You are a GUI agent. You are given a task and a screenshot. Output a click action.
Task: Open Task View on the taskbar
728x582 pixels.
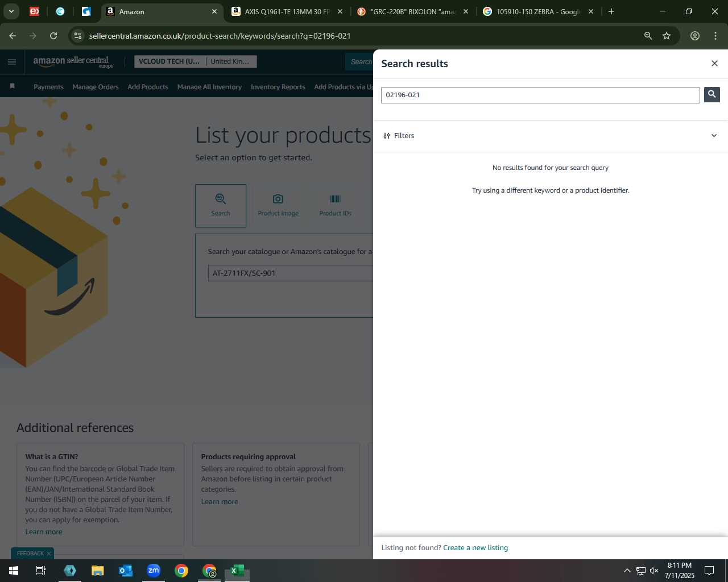tap(41, 571)
